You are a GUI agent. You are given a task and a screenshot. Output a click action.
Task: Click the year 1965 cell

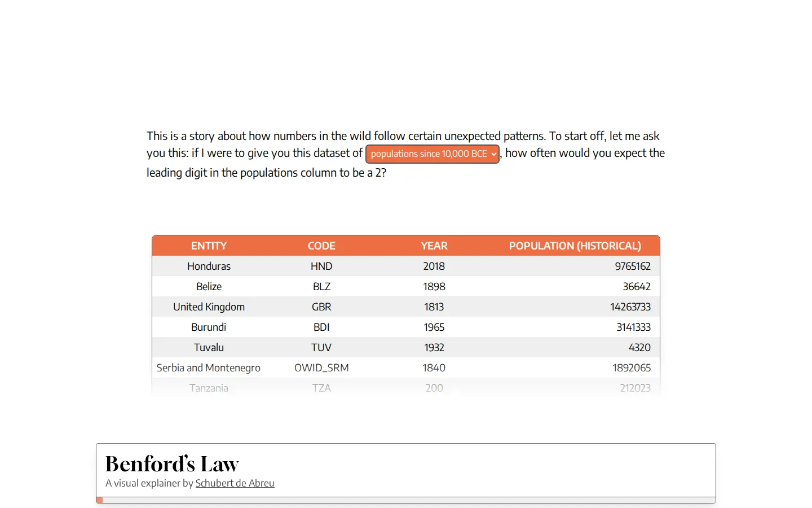(x=434, y=327)
